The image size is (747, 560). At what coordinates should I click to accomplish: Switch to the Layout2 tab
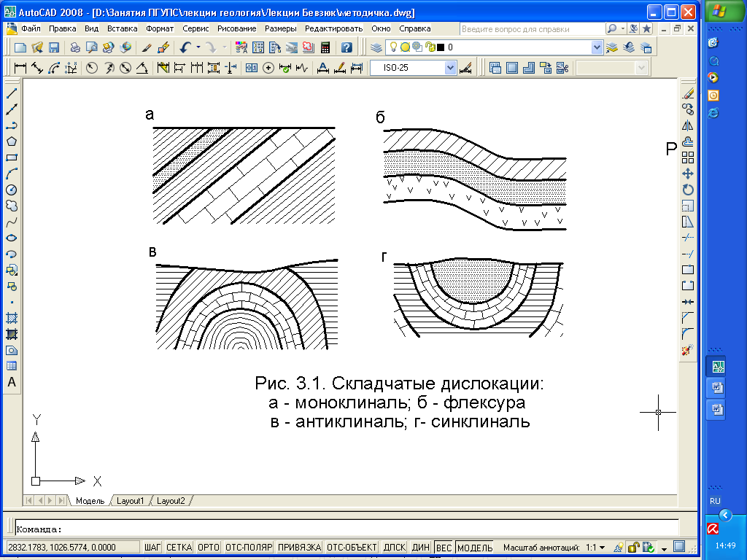pos(171,500)
